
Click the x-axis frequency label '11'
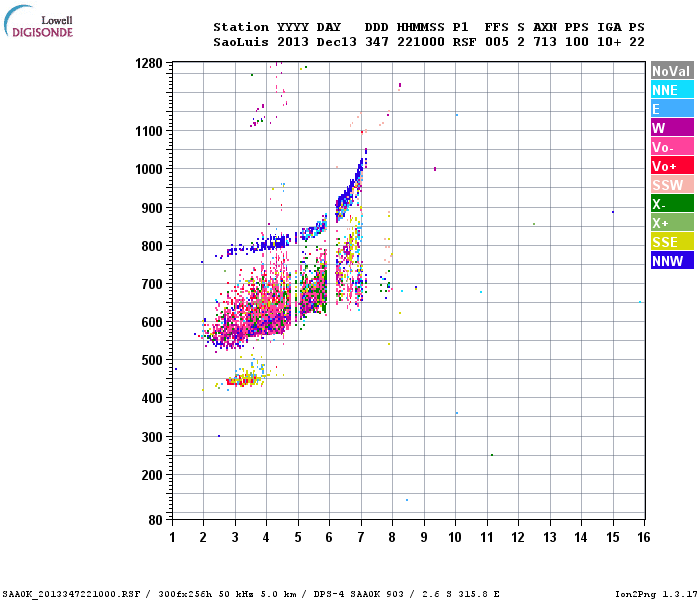click(487, 537)
